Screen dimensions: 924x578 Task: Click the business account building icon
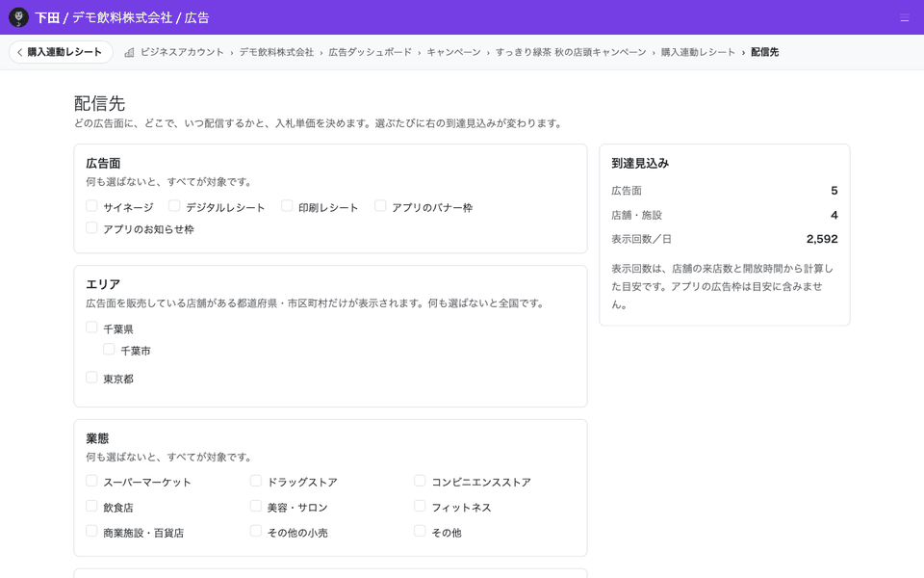[129, 52]
